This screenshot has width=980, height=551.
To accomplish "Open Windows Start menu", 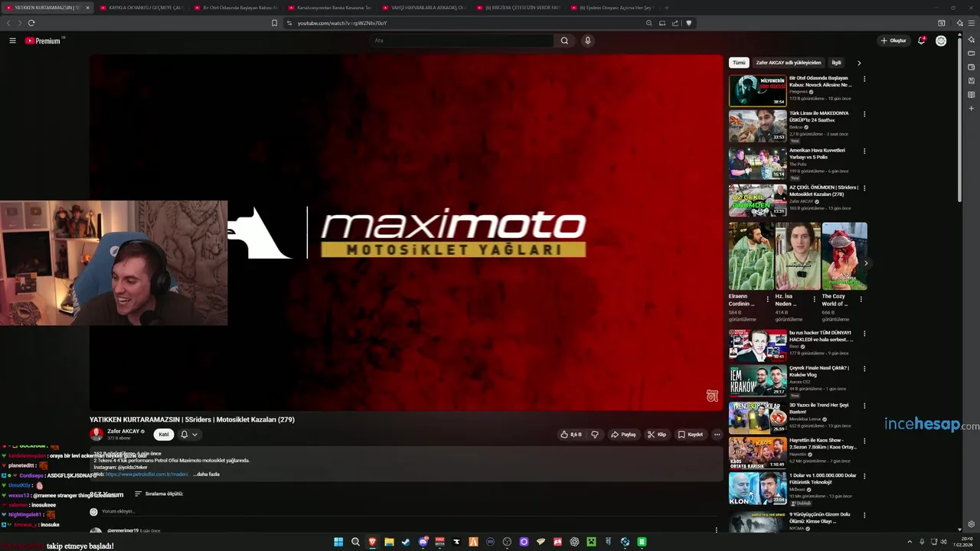I will tap(338, 542).
